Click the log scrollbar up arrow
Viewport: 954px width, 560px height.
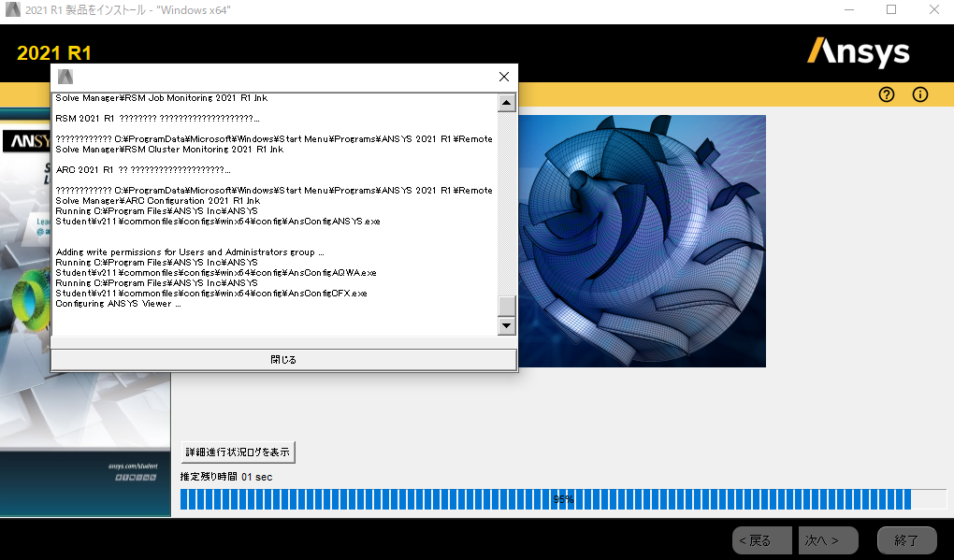pyautogui.click(x=507, y=103)
